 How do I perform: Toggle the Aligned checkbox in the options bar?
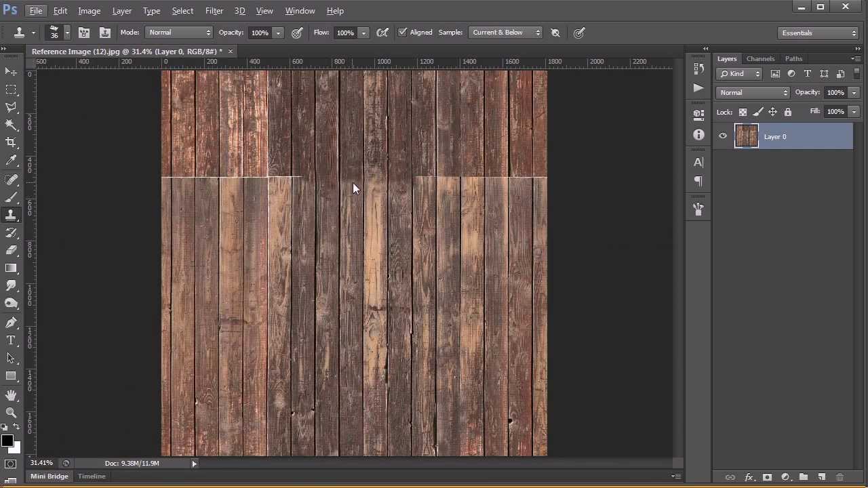pyautogui.click(x=403, y=32)
